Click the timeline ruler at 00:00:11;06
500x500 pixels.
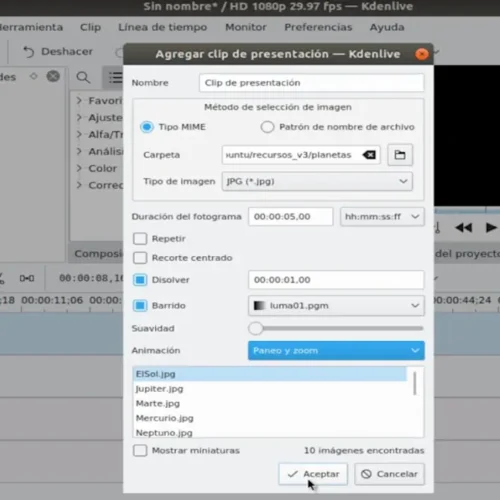pos(52,300)
